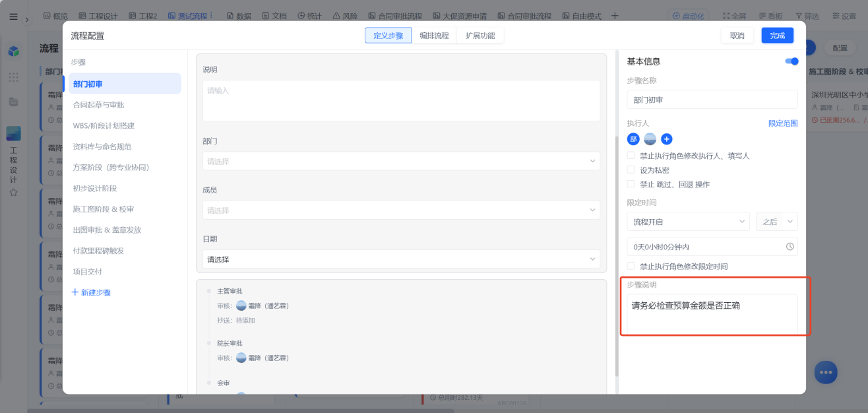Click the 工程设计 project thumbnail in sidebar

click(13, 133)
